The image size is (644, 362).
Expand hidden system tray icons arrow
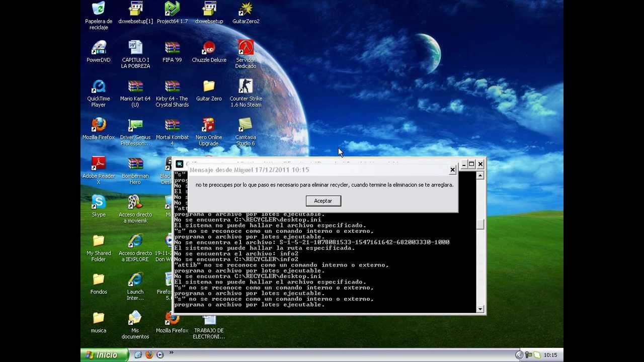(519, 355)
